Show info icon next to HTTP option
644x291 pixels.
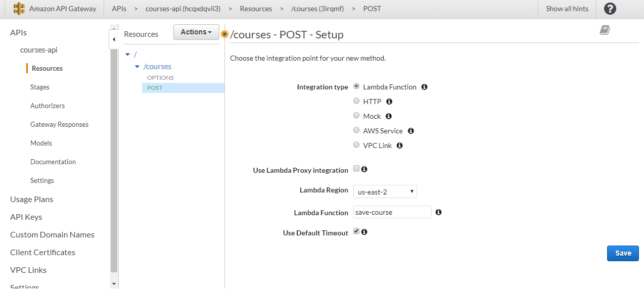pos(389,102)
